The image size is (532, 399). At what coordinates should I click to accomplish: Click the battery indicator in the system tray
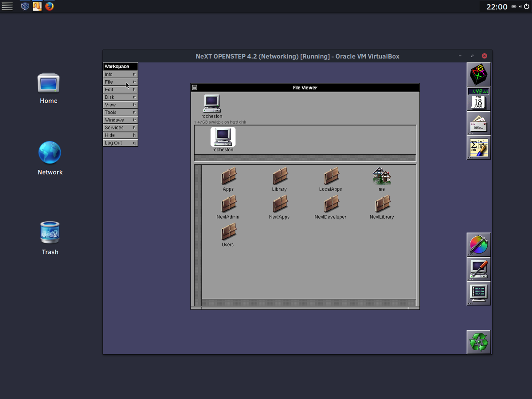514,7
